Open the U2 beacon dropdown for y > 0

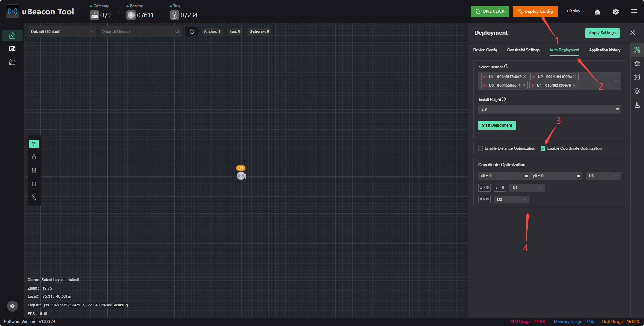point(511,199)
